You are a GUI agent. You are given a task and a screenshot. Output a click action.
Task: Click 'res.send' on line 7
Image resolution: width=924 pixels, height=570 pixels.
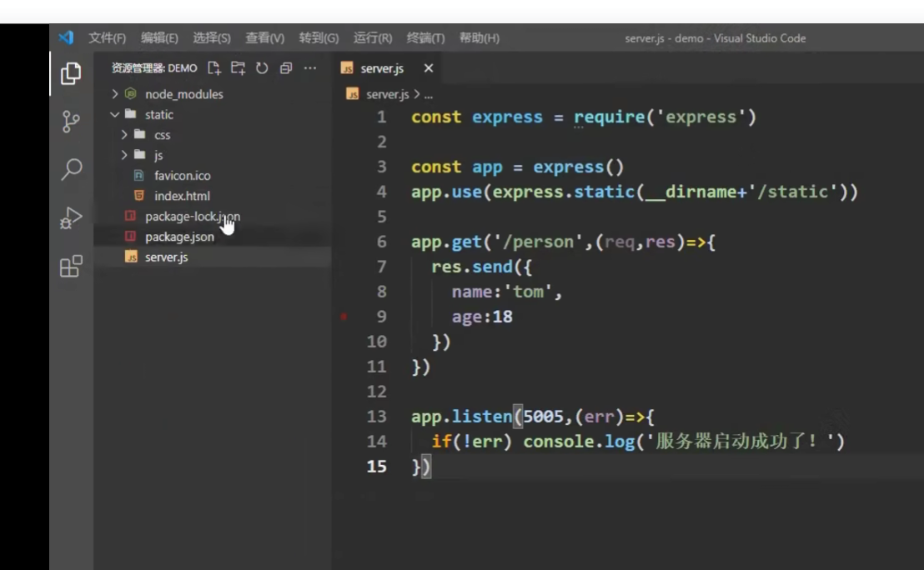tap(471, 267)
